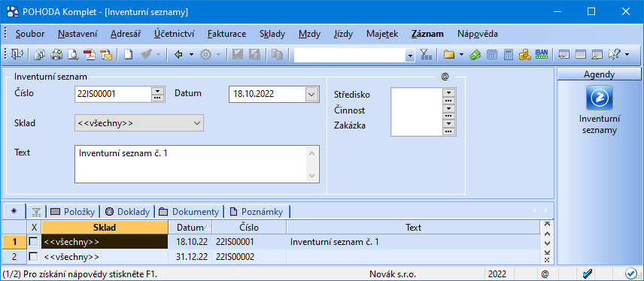644x281 pixels.
Task: Open the Sklady menu
Action: click(x=272, y=34)
